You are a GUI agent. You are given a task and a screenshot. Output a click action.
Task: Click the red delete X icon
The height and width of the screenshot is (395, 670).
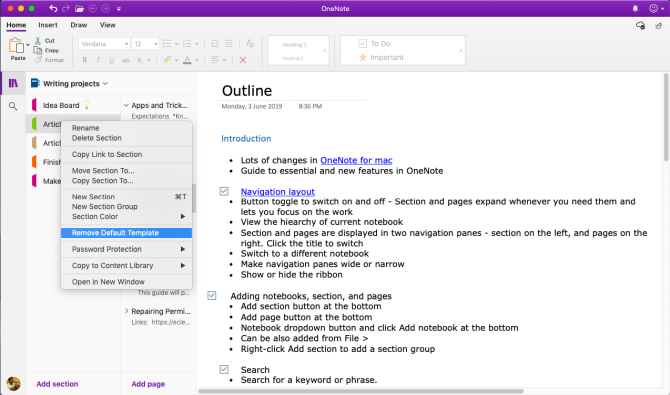tap(243, 60)
